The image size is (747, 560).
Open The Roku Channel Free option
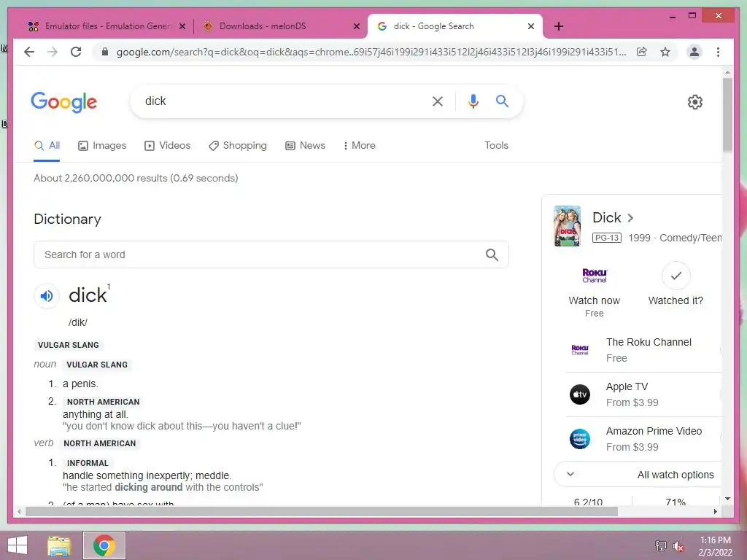click(643, 350)
